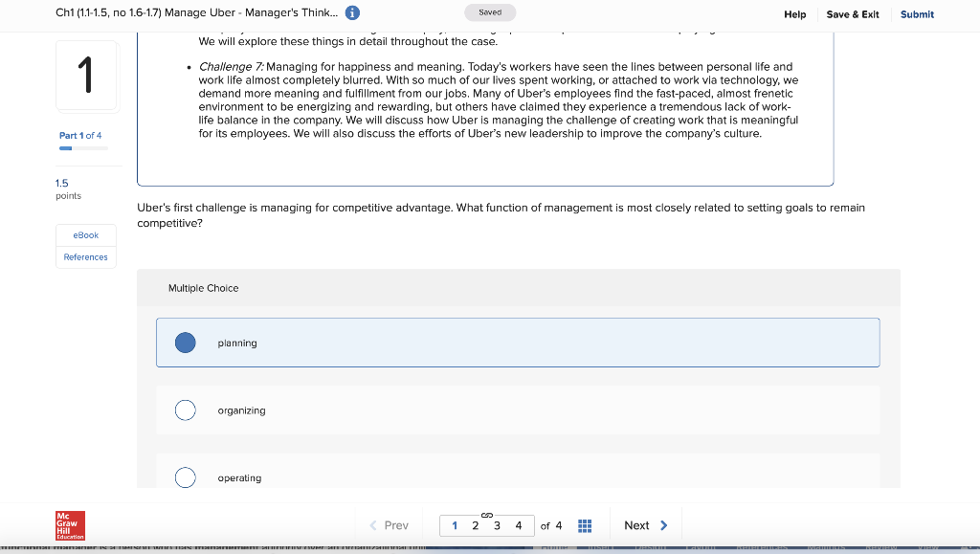The height and width of the screenshot is (554, 980).
Task: Jump to question page 2
Action: click(x=476, y=524)
